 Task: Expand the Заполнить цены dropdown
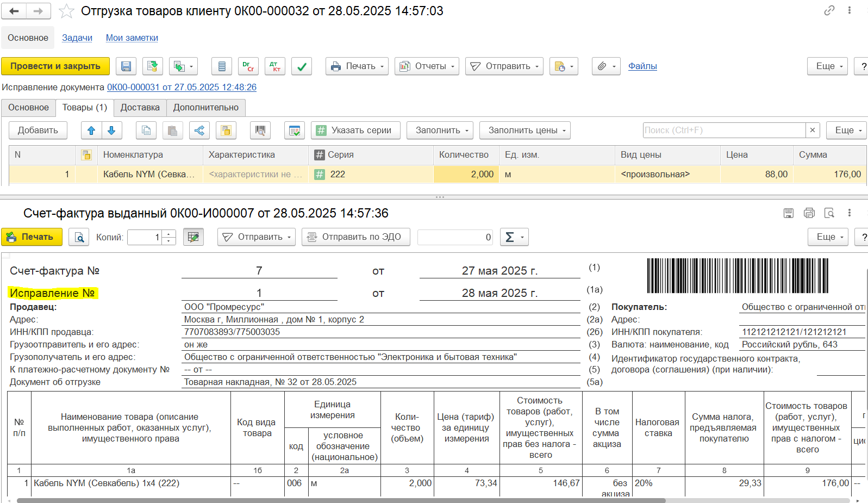pos(524,131)
